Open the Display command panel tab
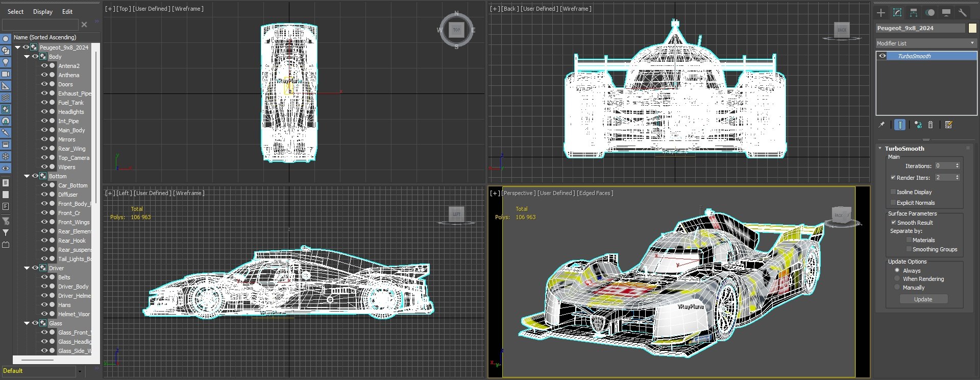The height and width of the screenshot is (380, 980). tap(946, 13)
